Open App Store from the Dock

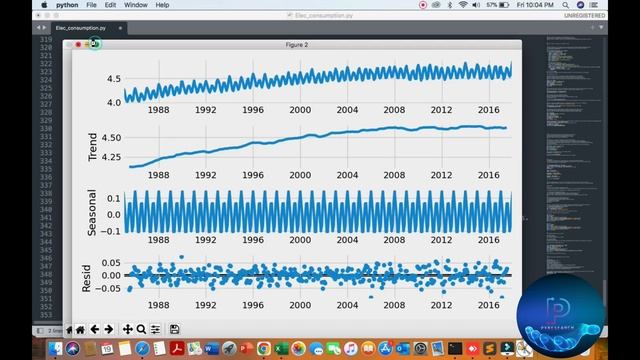pos(385,349)
